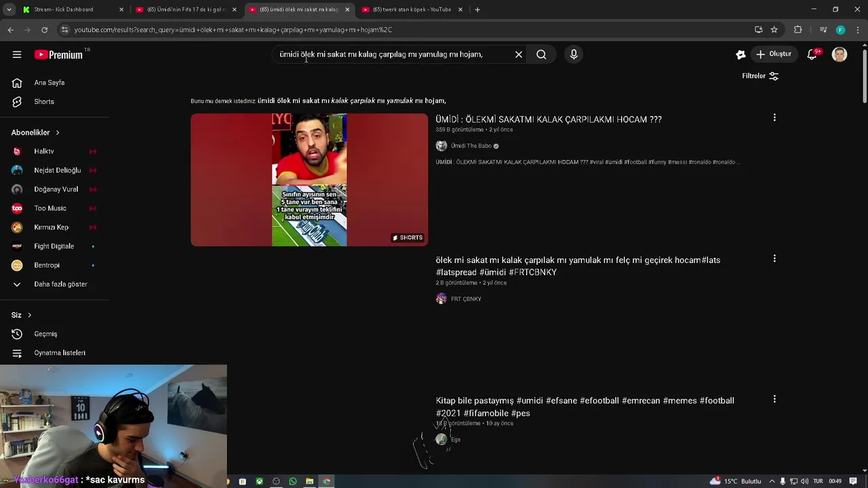The image size is (868, 488).
Task: Close the twerk atan köpek tab
Action: point(460,9)
